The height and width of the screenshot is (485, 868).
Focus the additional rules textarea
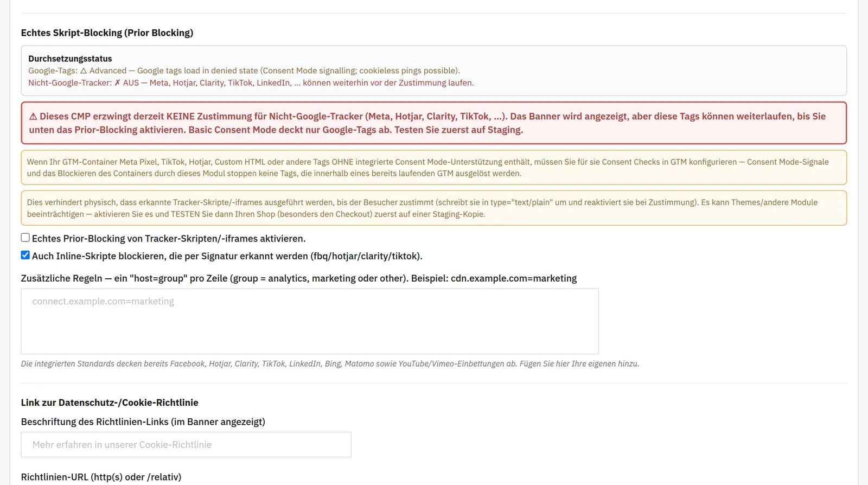pyautogui.click(x=310, y=321)
